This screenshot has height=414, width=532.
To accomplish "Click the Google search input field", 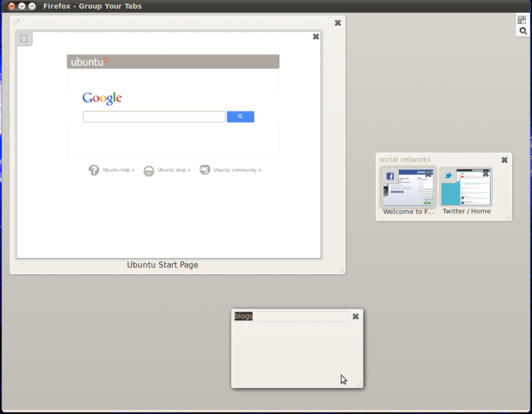I will coord(154,117).
